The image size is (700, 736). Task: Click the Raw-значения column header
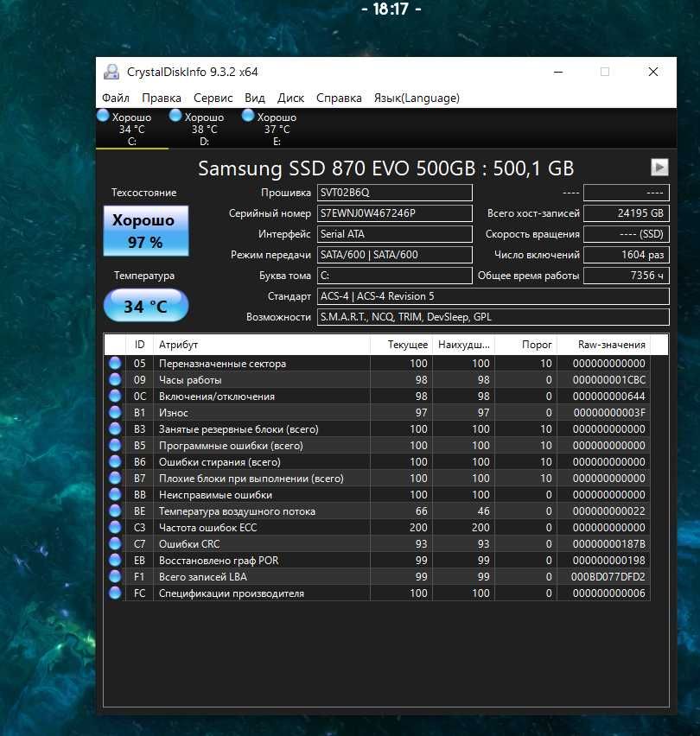pos(604,345)
